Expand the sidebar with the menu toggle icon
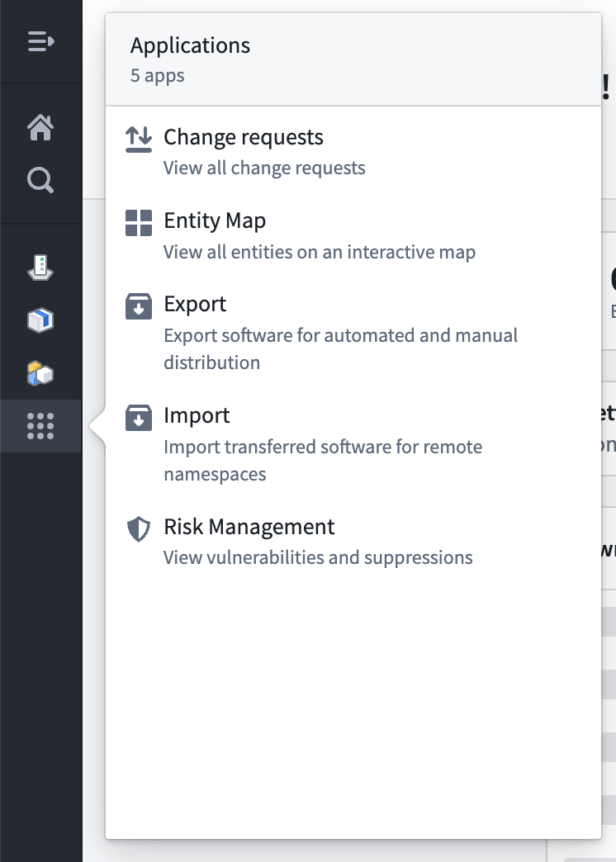 pyautogui.click(x=40, y=41)
